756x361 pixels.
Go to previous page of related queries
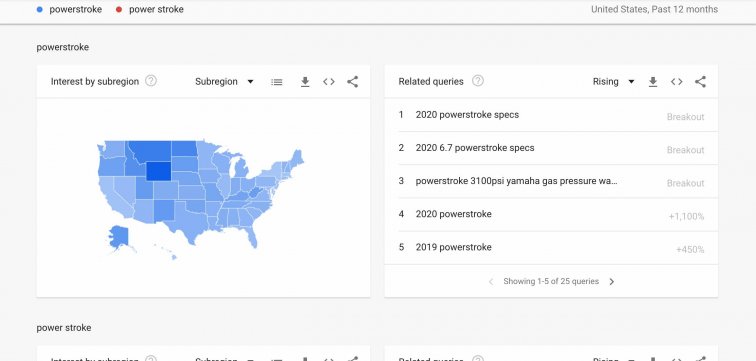point(491,281)
